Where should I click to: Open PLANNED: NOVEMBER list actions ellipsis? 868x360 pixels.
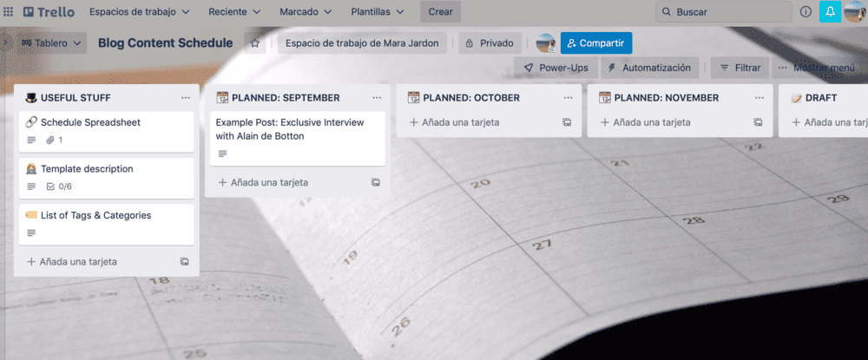coord(759,98)
